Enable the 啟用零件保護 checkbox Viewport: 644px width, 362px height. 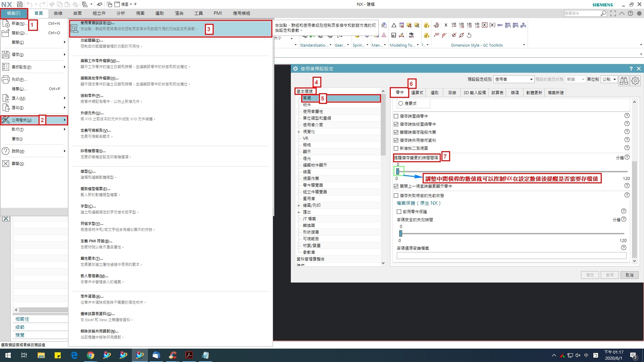click(399, 212)
